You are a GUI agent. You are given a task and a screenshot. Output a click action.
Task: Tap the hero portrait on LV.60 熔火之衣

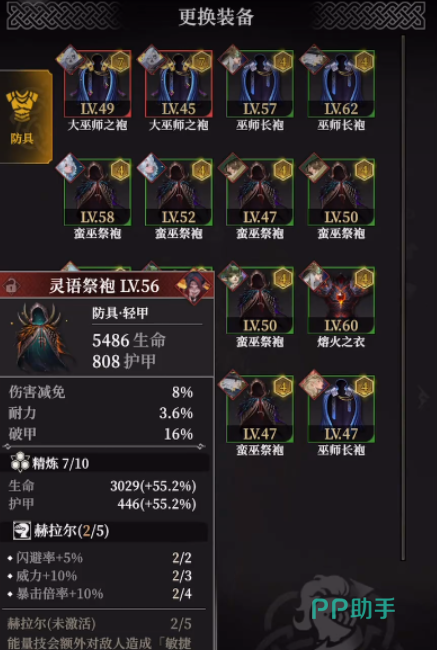point(314,276)
